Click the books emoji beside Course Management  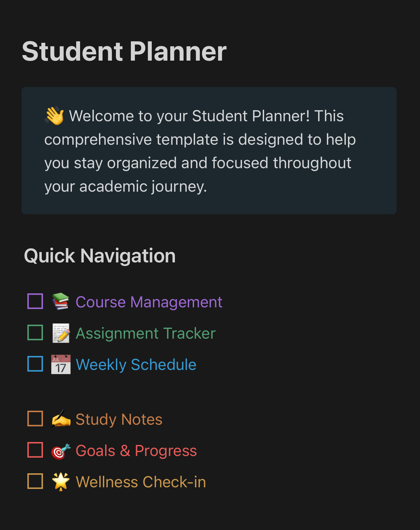[61, 302]
